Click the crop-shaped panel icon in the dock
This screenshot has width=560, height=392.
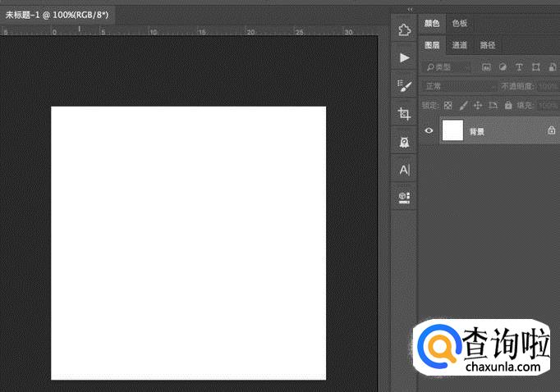[x=404, y=114]
